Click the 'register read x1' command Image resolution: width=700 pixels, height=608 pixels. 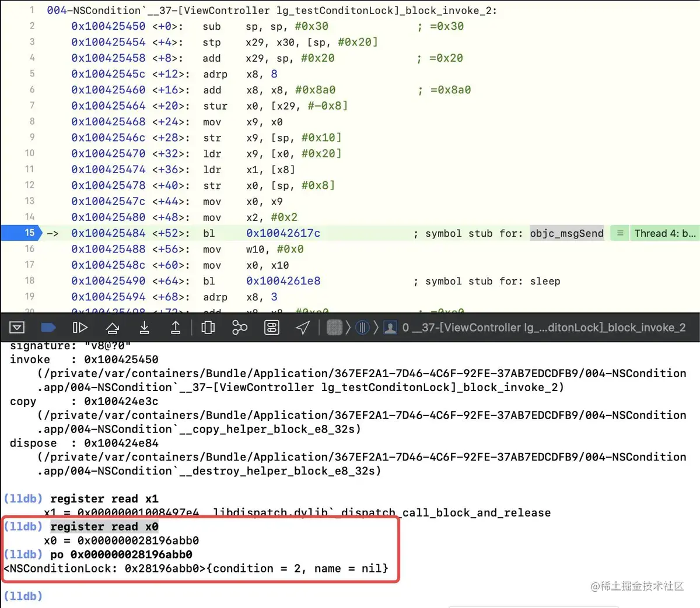pyautogui.click(x=104, y=499)
